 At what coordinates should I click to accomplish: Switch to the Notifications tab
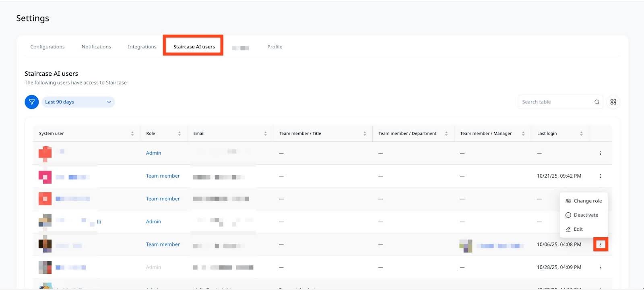point(96,47)
